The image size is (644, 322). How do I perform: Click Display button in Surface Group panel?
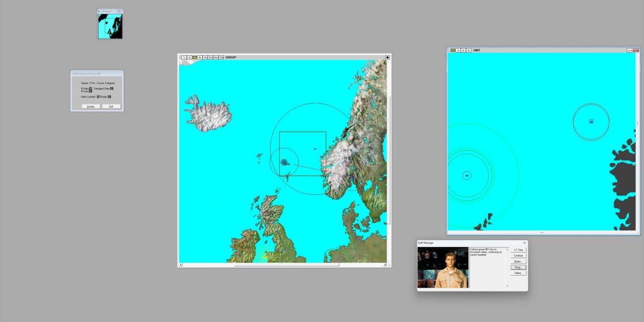pyautogui.click(x=90, y=106)
